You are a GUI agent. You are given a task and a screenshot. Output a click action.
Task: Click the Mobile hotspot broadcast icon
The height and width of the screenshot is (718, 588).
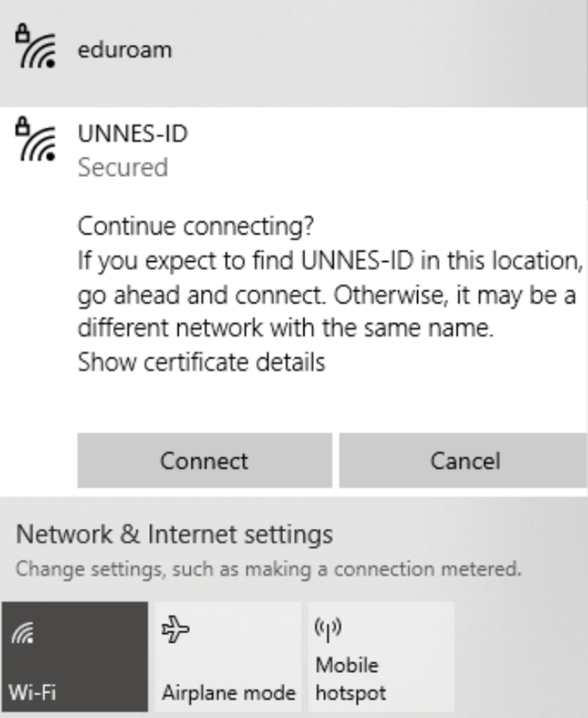pyautogui.click(x=326, y=628)
